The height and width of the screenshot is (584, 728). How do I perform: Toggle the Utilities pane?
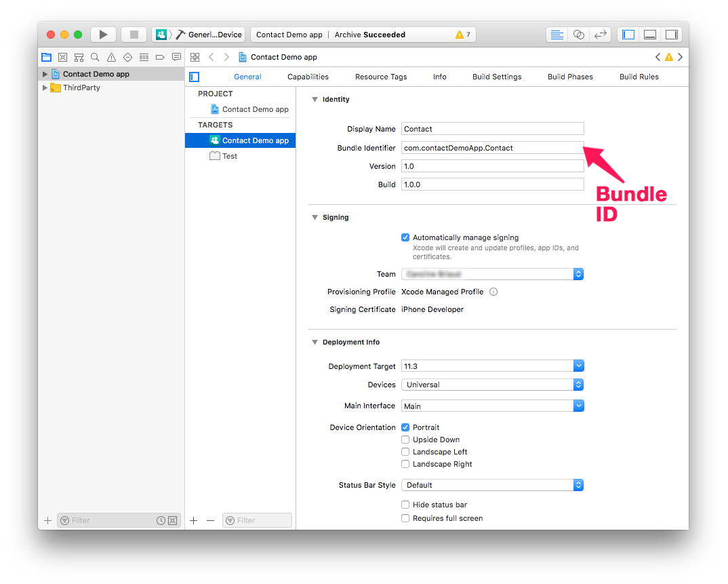coord(671,35)
